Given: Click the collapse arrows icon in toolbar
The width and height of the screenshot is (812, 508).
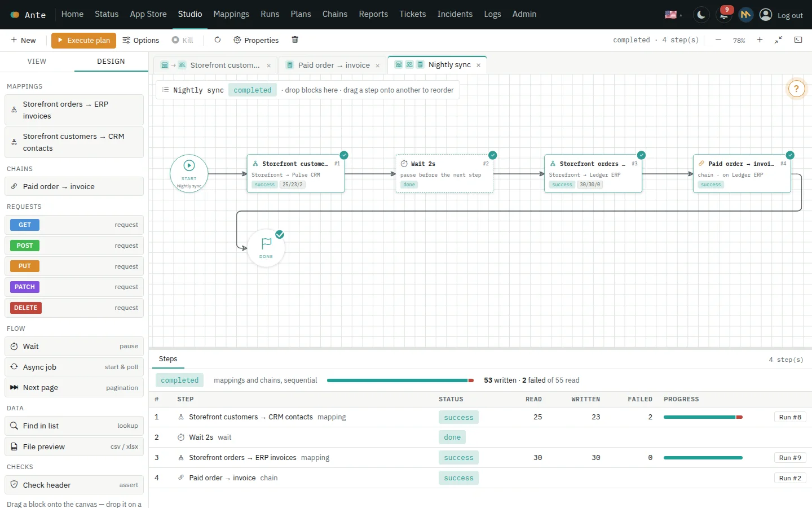Looking at the screenshot, I should [x=779, y=40].
